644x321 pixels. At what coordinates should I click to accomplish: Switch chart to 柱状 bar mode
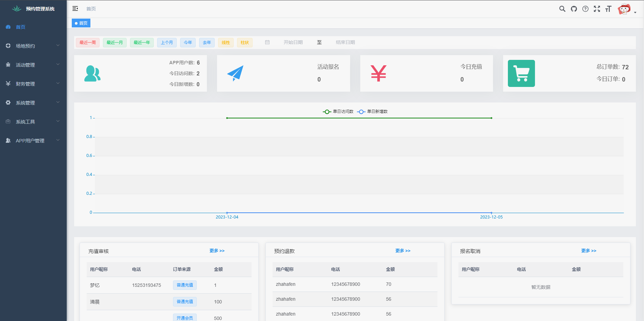click(244, 43)
